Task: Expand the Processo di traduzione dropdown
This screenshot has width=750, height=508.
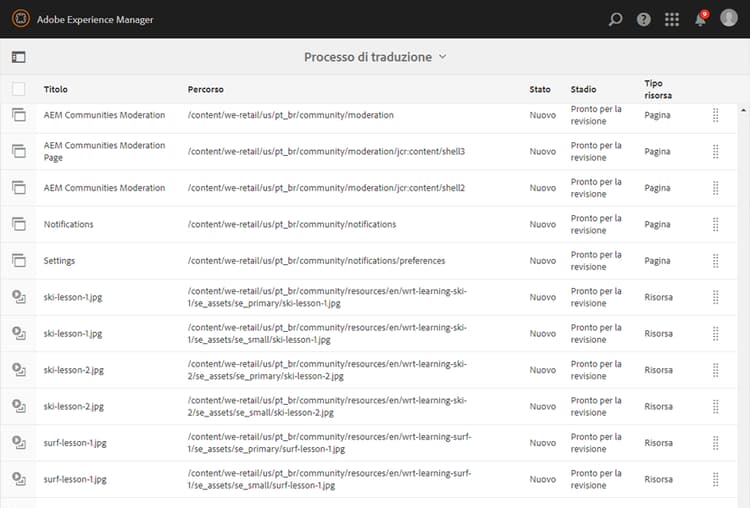Action: 375,57
